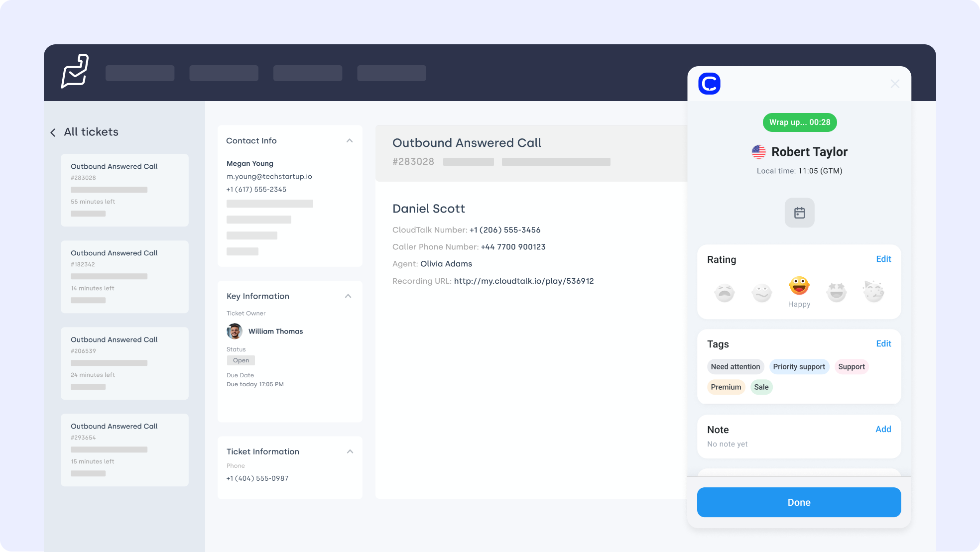Click Edit next to Tags
This screenshot has width=980, height=552.
coord(883,343)
